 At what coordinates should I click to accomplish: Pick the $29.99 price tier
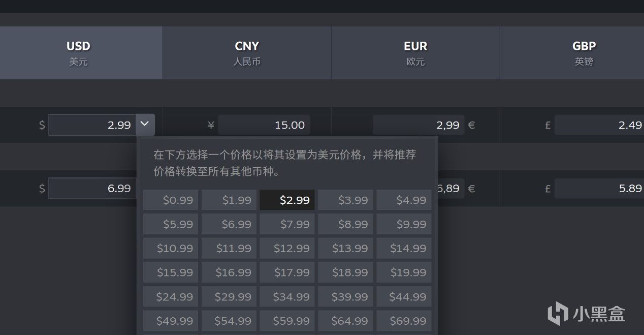(x=229, y=296)
